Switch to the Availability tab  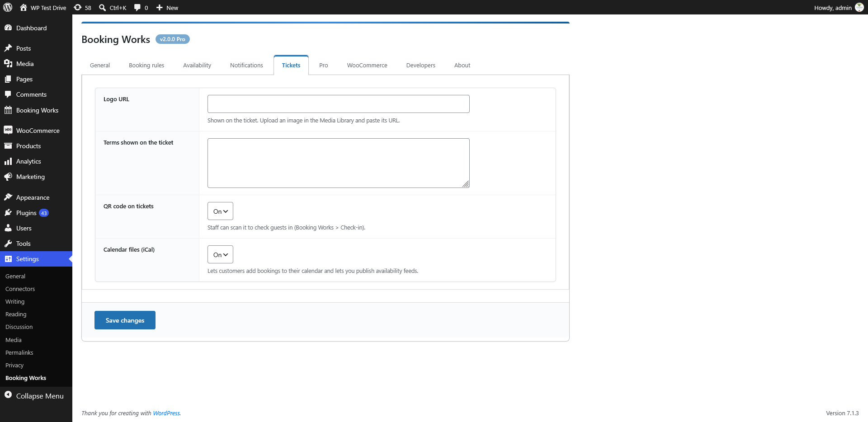click(x=197, y=65)
